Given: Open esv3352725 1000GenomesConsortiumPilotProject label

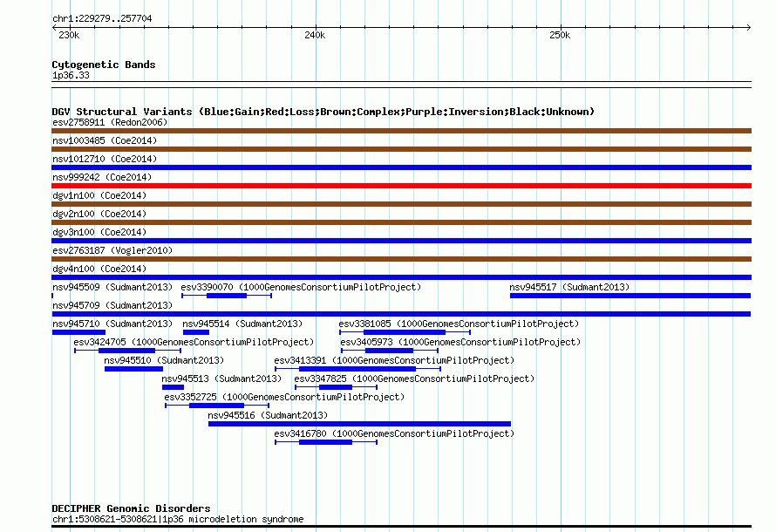Looking at the screenshot, I should 284,397.
